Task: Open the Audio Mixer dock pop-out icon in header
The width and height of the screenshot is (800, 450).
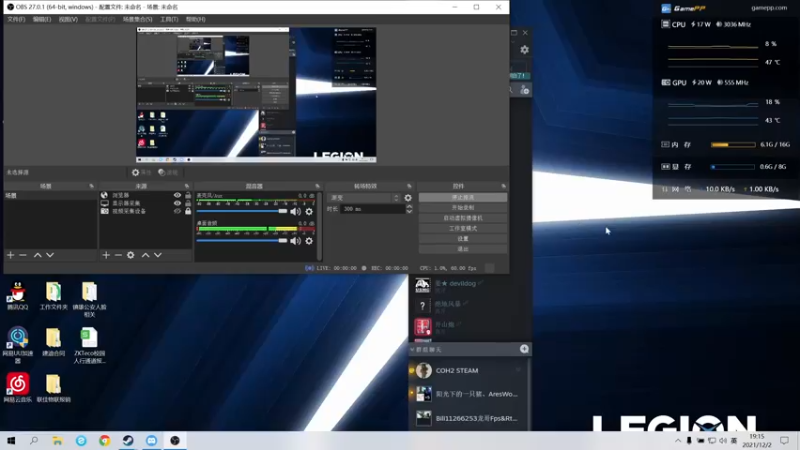Action: [x=317, y=186]
